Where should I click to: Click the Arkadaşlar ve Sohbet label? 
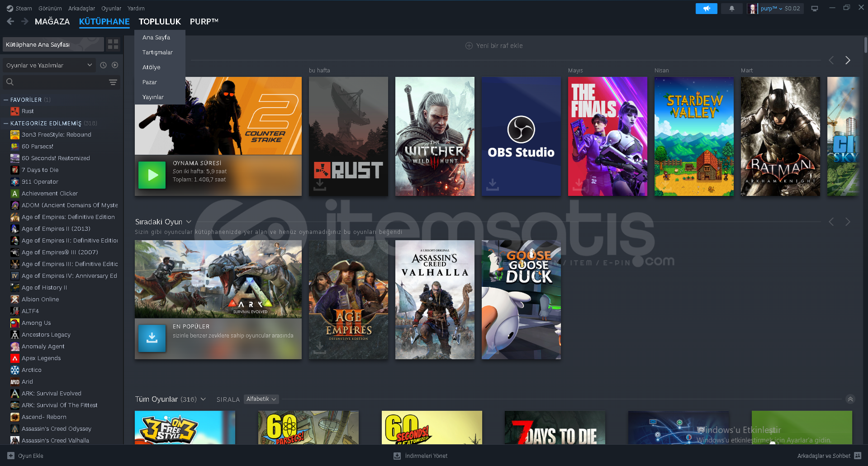pos(824,456)
